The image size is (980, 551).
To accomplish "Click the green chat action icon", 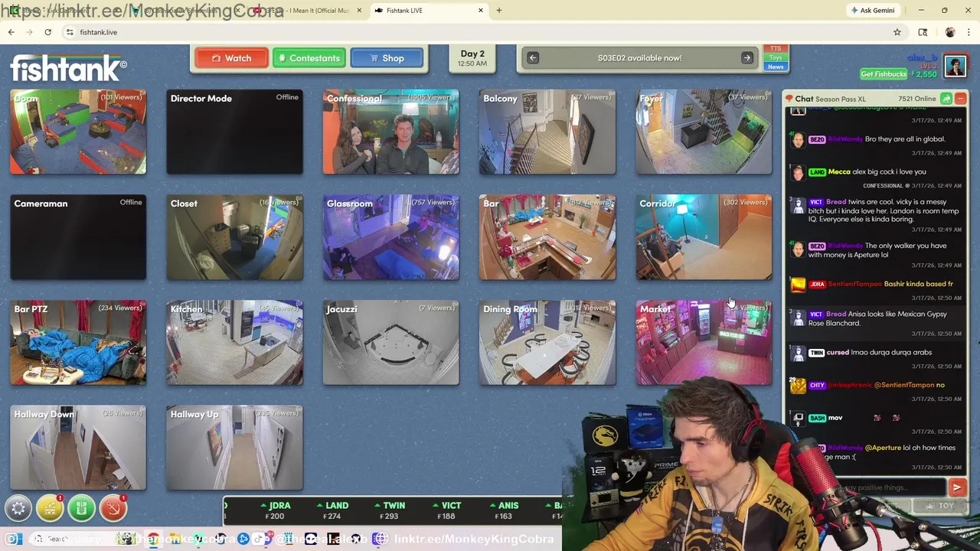I will 946,99.
